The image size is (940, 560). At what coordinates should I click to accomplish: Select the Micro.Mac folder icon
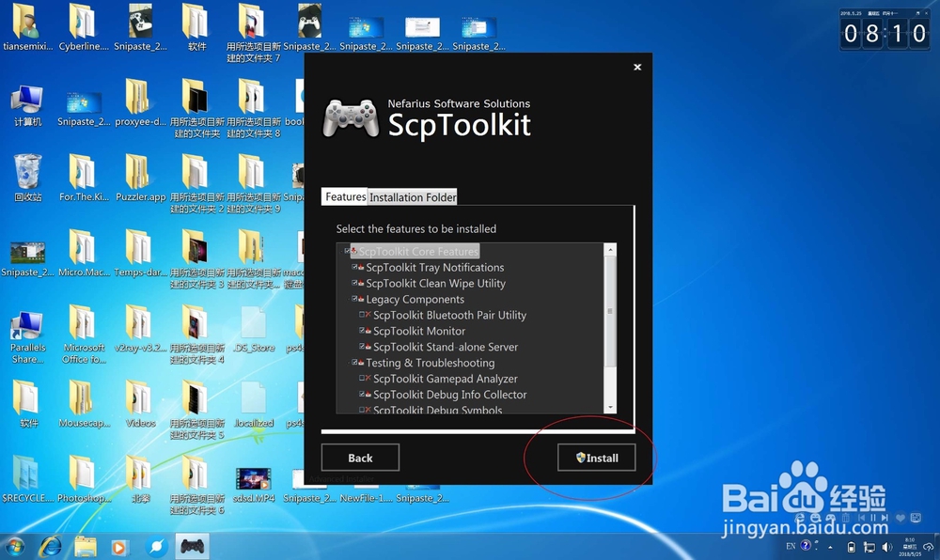84,254
